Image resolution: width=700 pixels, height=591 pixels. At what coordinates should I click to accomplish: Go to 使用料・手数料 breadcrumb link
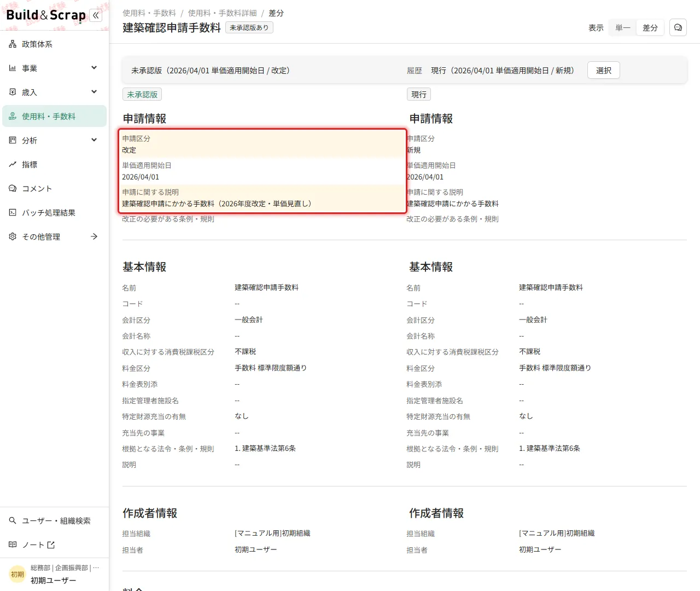coord(149,13)
